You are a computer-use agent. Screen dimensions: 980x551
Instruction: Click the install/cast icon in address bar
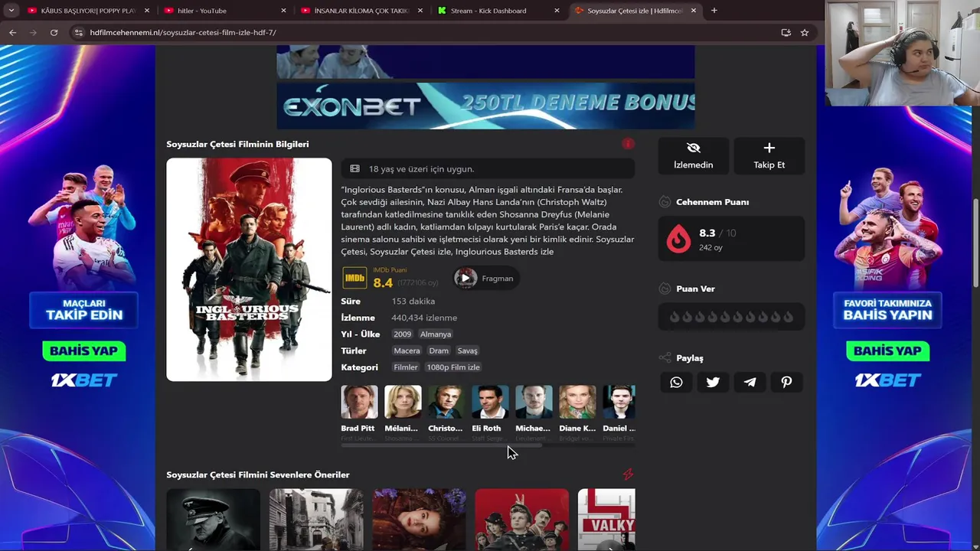[786, 32]
